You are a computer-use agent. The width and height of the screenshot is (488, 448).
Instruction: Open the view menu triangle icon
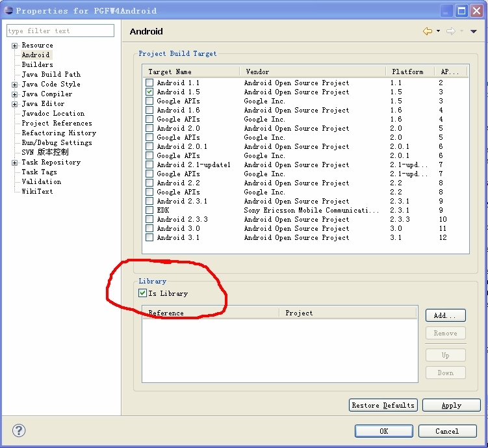[474, 31]
